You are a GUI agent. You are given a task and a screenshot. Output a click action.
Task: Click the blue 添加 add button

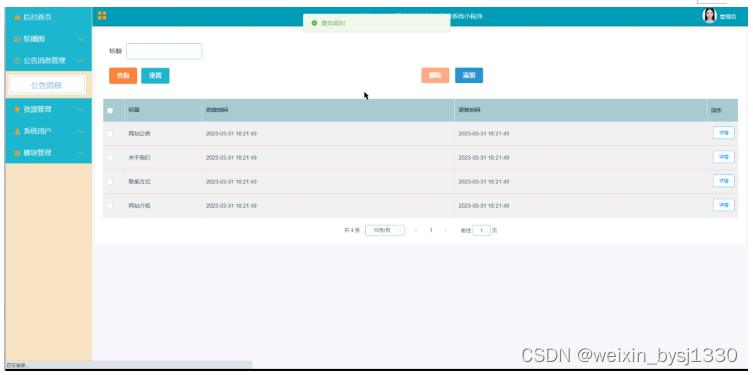pyautogui.click(x=469, y=75)
